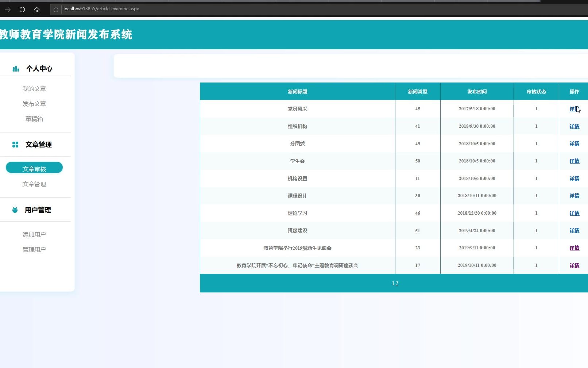This screenshot has width=588, height=368.
Task: Click the date 2018/9/30 0:00:00
Action: (477, 126)
